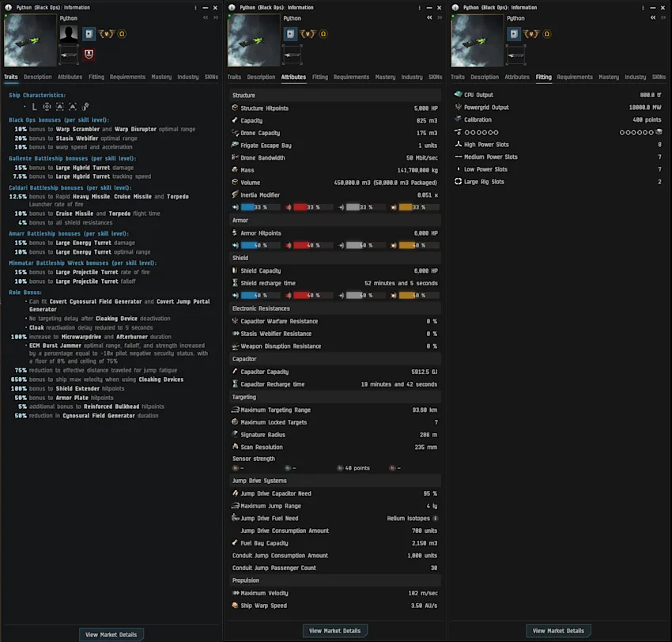Click the blue structure EM resistance bar 33%
This screenshot has width=672, height=642.
click(260, 207)
